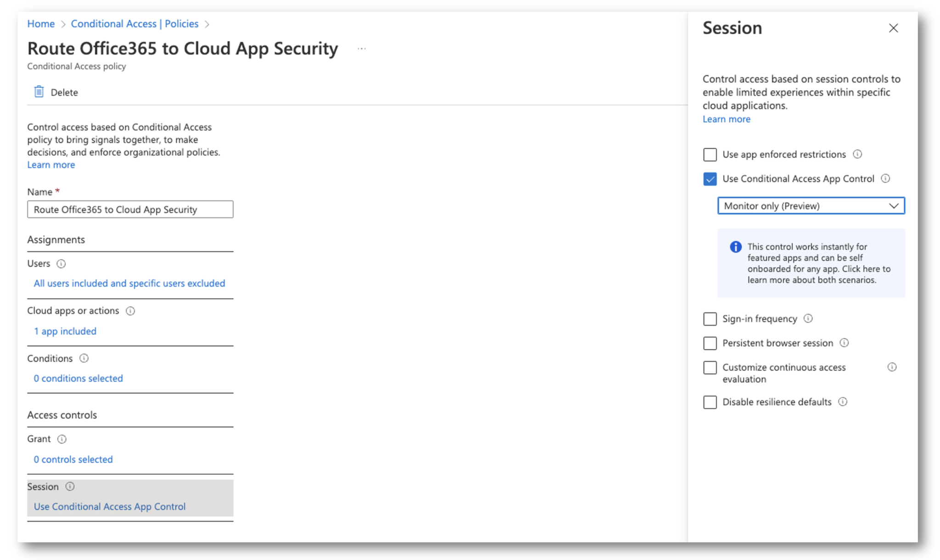Viewport: 940px width, 560px height.
Task: Check Customize continuous access evaluation
Action: click(x=710, y=368)
